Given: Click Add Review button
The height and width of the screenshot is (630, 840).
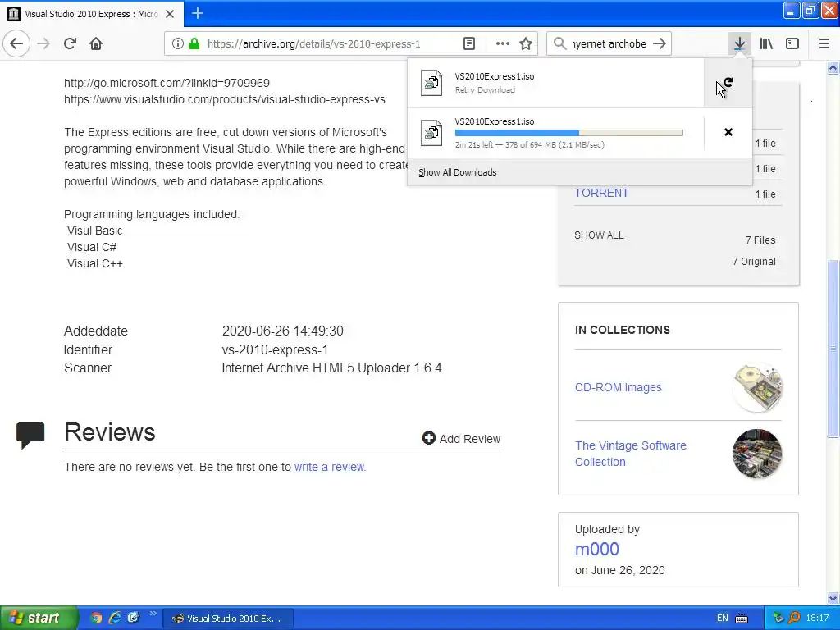Looking at the screenshot, I should 461,439.
